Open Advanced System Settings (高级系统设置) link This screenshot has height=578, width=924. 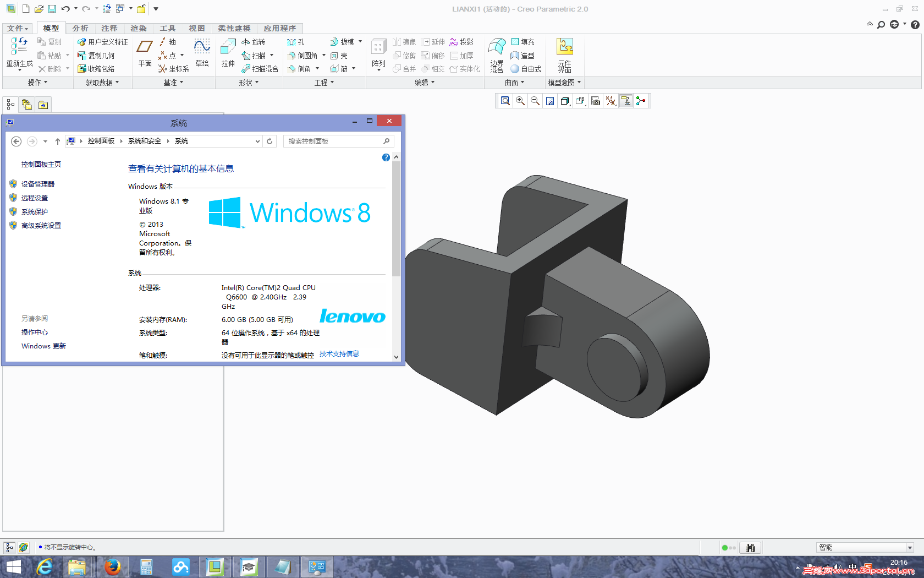pos(41,225)
